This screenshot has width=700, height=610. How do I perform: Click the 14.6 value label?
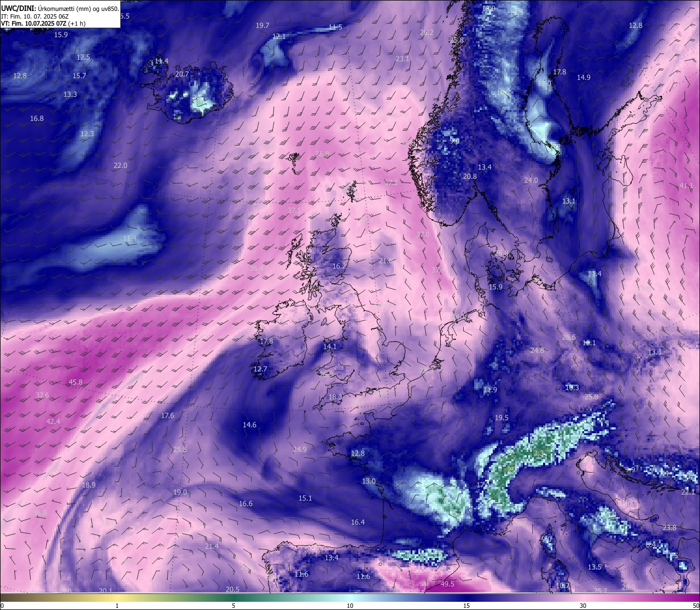249,425
